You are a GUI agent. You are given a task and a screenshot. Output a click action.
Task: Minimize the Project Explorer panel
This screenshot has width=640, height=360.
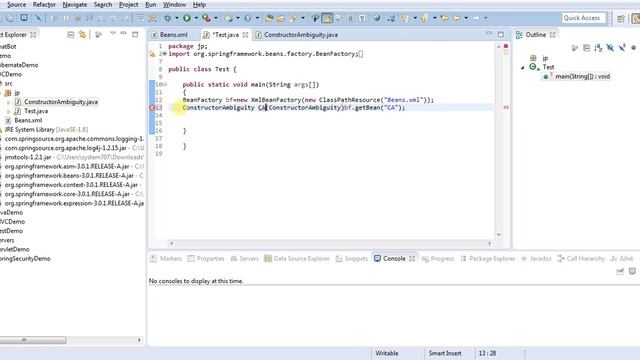[x=123, y=33]
